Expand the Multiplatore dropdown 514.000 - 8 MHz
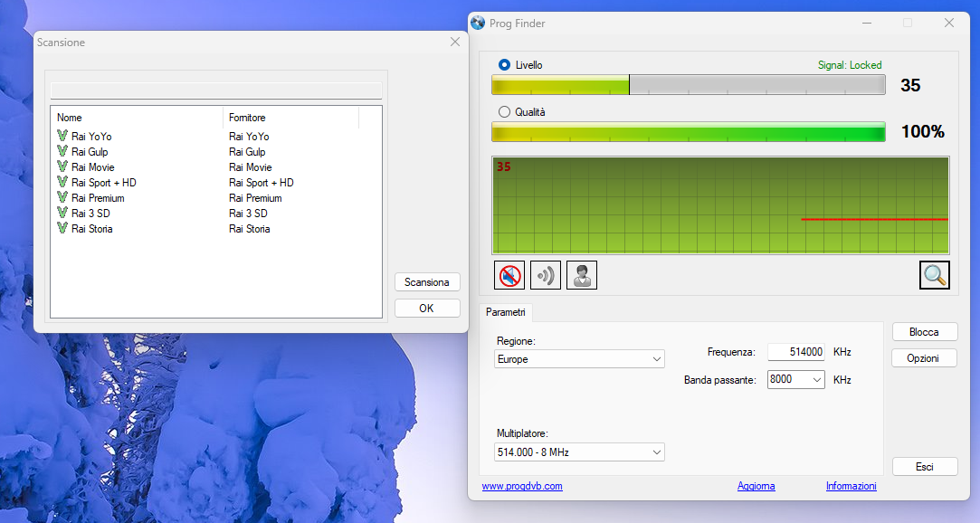This screenshot has width=980, height=523. [579, 452]
